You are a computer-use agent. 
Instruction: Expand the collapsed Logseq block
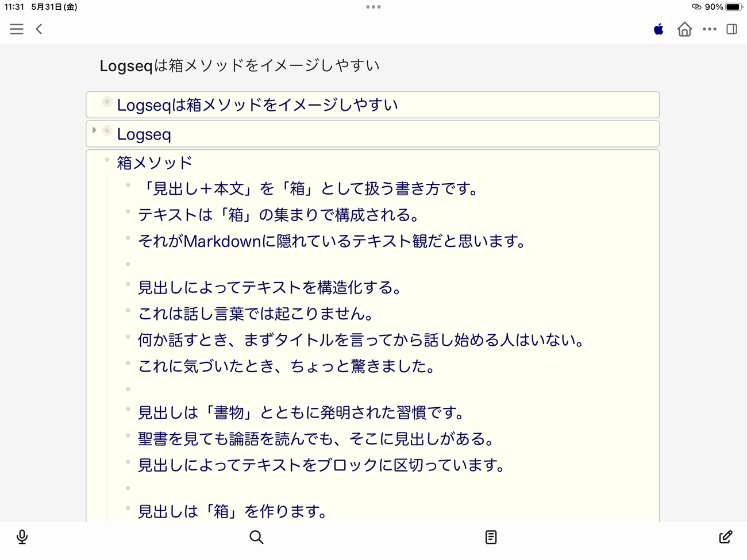pos(94,130)
